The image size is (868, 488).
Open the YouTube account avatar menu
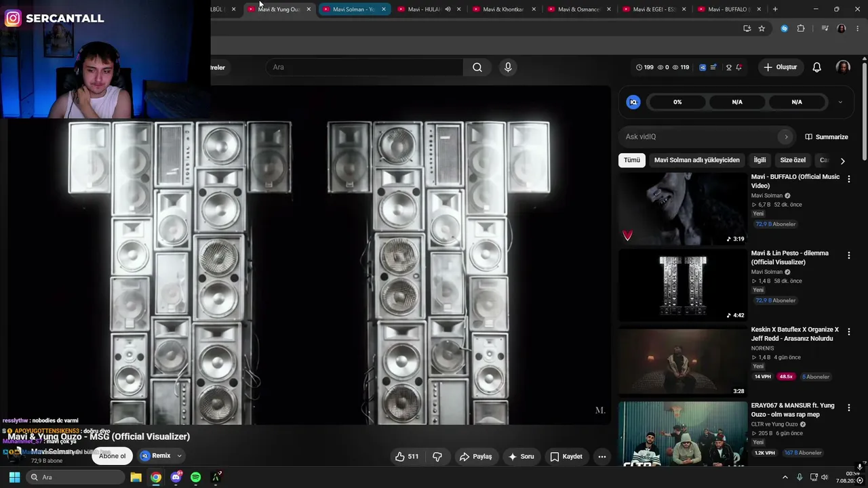(843, 67)
